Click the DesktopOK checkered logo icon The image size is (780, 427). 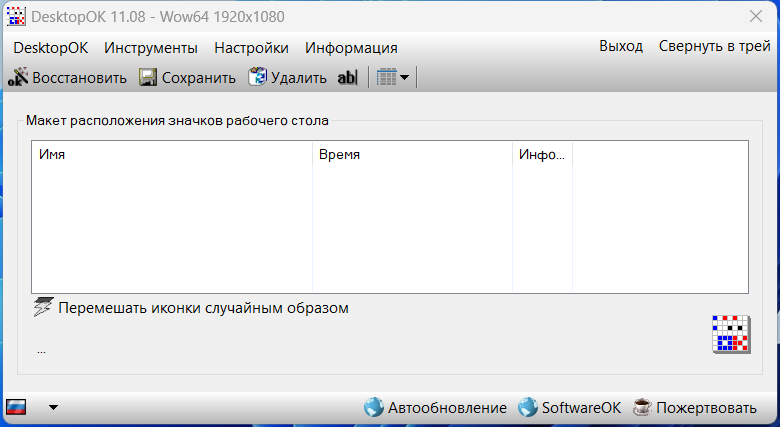pyautogui.click(x=731, y=334)
